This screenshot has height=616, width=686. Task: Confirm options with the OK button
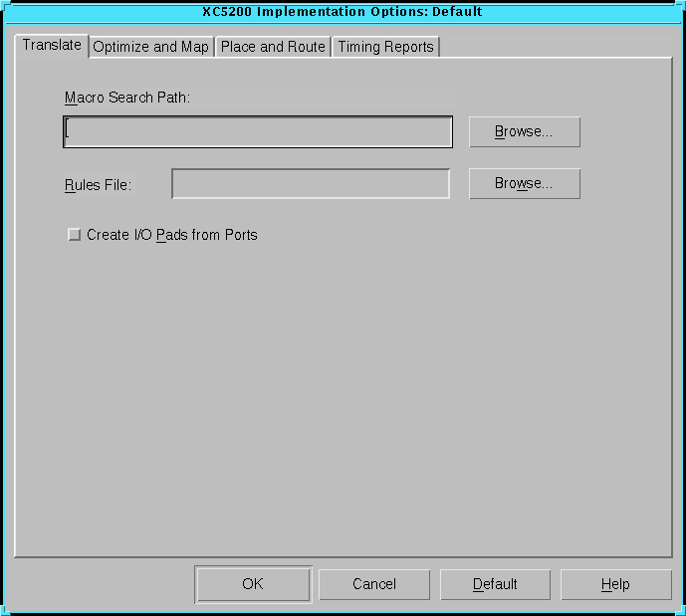tap(253, 584)
